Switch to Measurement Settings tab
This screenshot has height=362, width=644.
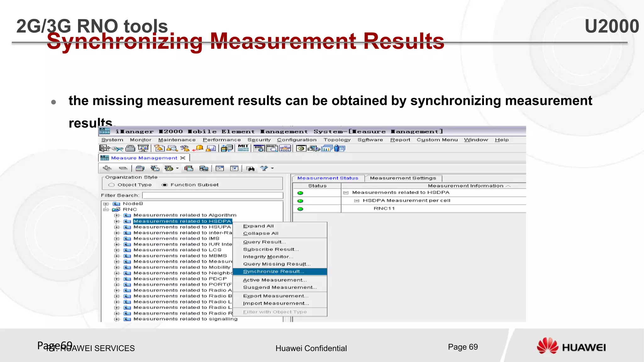click(403, 178)
